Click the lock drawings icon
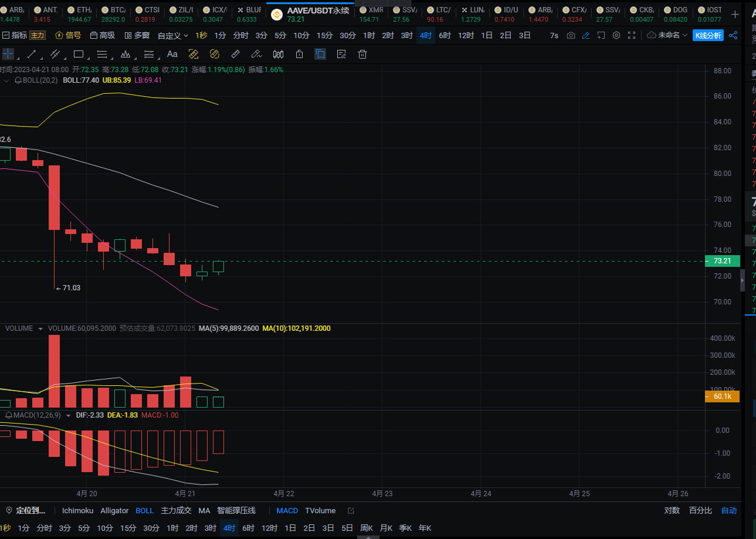 [x=299, y=54]
